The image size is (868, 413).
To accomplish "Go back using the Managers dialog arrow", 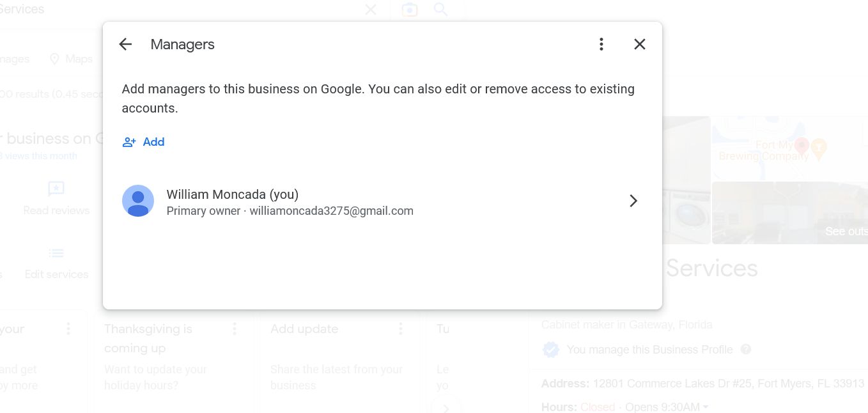I will click(x=125, y=44).
